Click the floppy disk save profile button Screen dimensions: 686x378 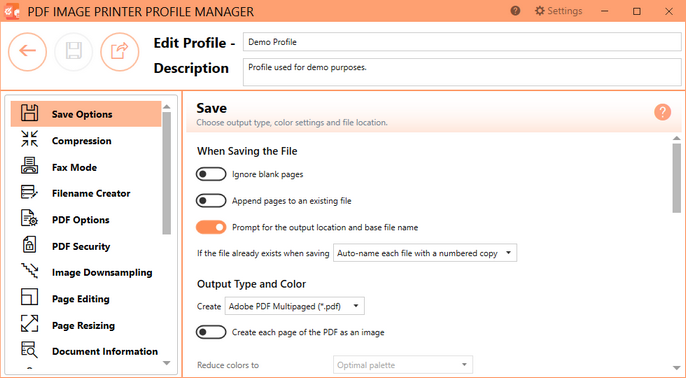(74, 52)
